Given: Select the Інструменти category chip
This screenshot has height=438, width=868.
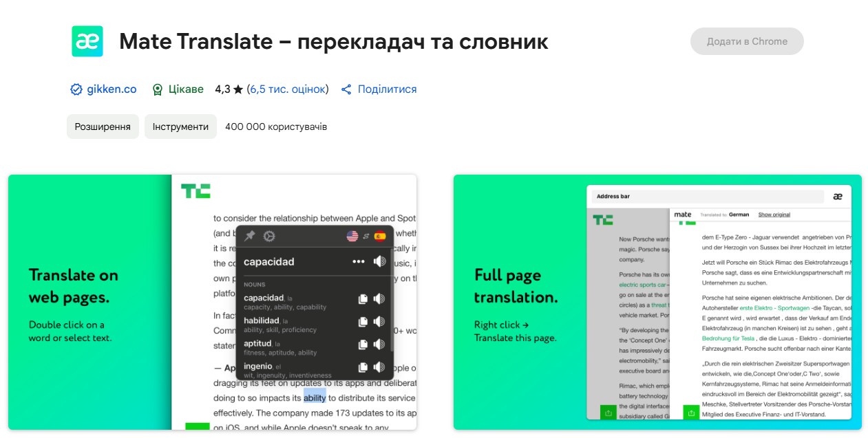Looking at the screenshot, I should click(x=180, y=127).
